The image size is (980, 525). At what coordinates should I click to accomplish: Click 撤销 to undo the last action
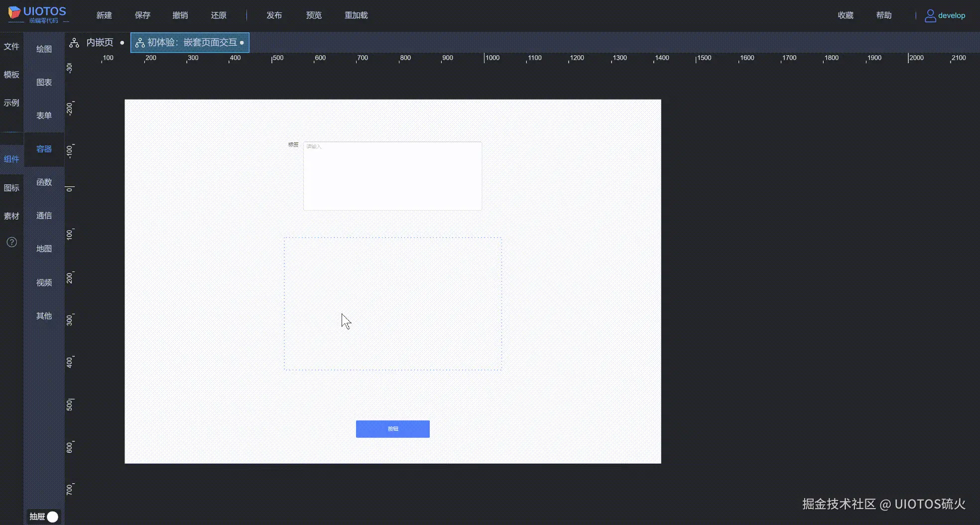click(x=180, y=15)
